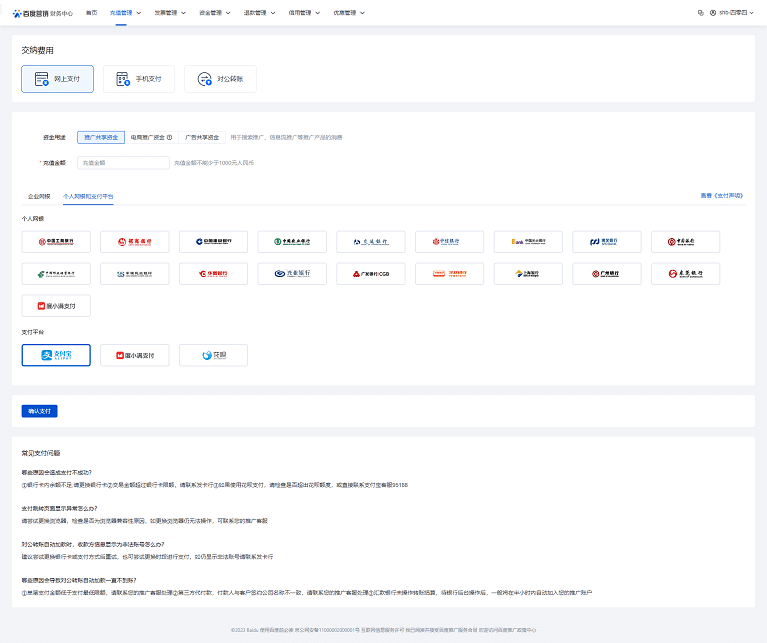
Task: Open 查看《支付声明》 link
Action: coord(721,196)
